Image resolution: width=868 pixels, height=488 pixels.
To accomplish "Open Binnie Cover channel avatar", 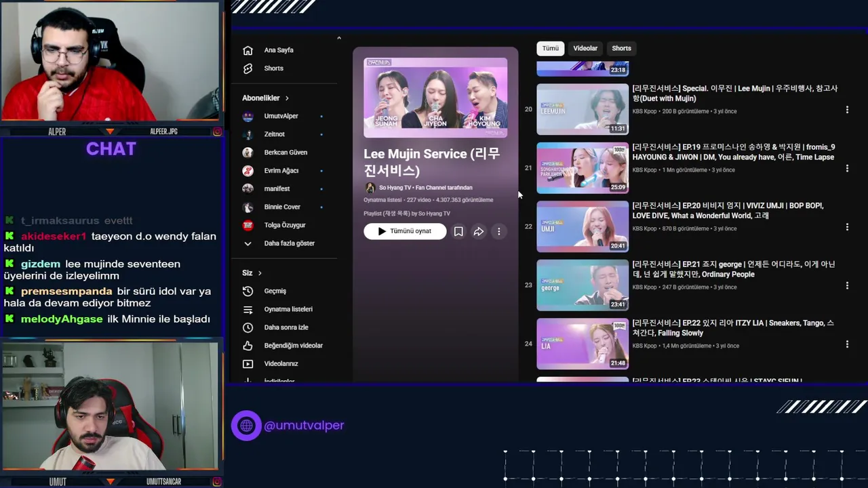I will point(248,207).
